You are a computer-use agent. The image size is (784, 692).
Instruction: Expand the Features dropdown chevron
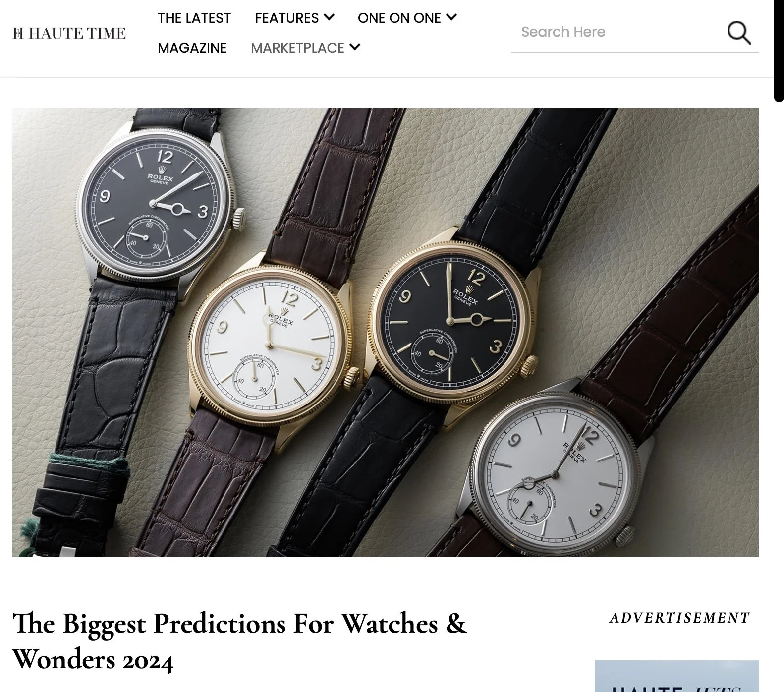click(x=329, y=18)
